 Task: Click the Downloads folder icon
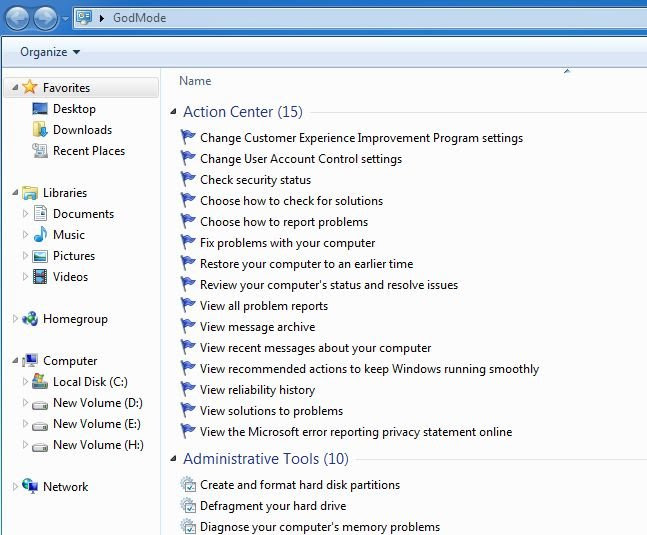(x=40, y=130)
